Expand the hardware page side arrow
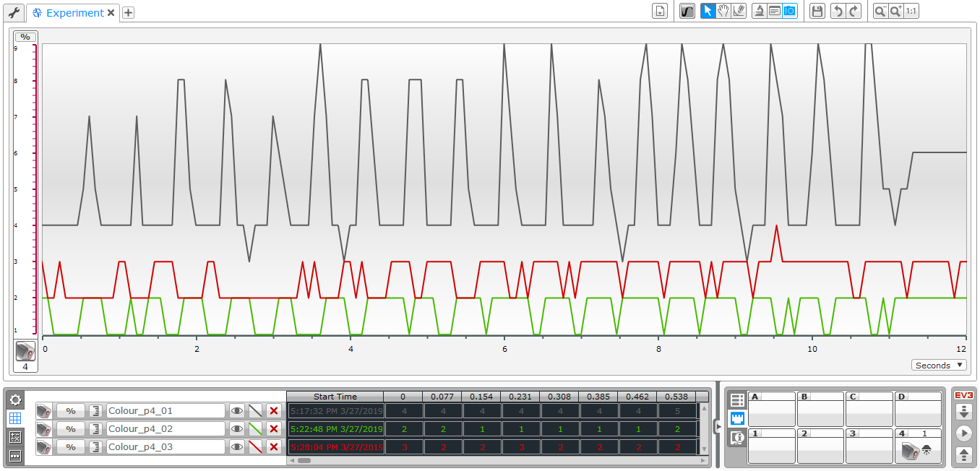The image size is (980, 471). [718, 427]
